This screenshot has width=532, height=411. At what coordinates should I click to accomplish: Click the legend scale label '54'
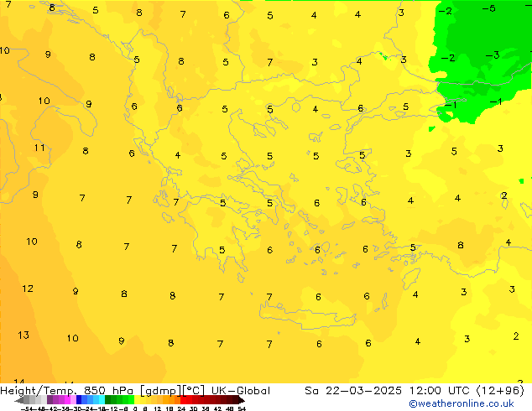[x=242, y=408]
